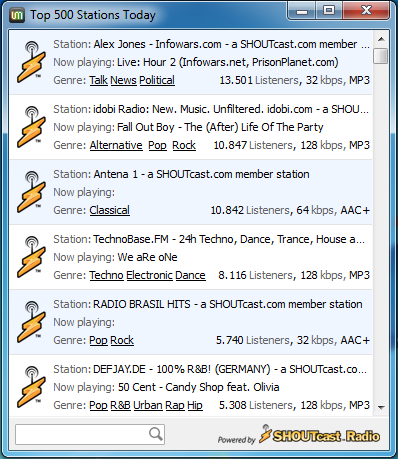The height and width of the screenshot is (459, 398).
Task: Click the app icon in the title bar
Action: tap(17, 15)
